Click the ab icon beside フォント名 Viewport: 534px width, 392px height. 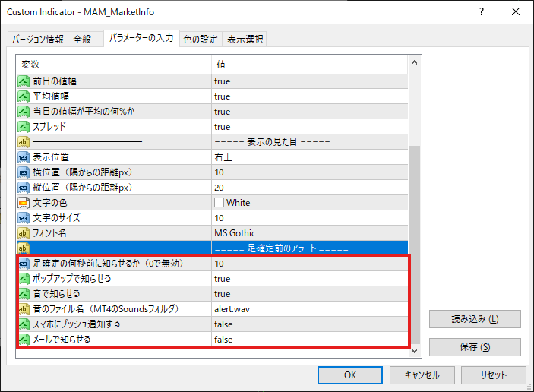click(24, 233)
